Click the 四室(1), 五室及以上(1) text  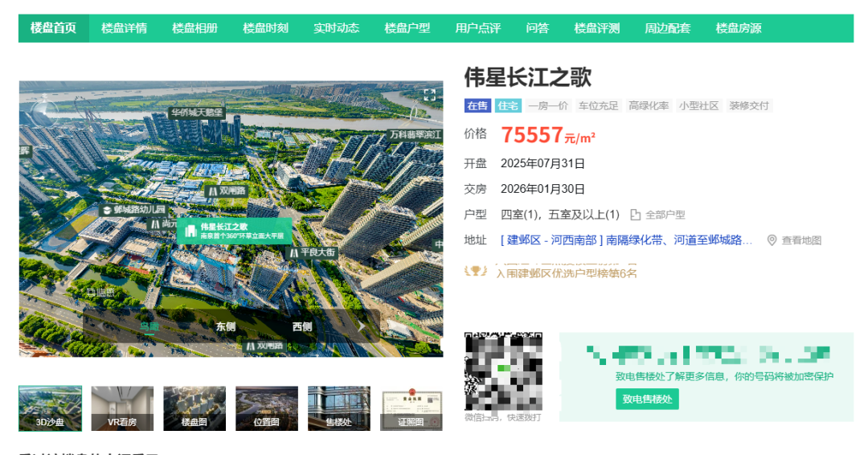[x=559, y=215]
